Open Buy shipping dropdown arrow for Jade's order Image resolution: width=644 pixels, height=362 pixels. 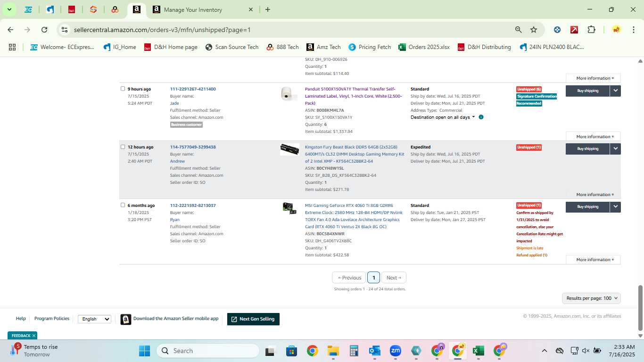pos(615,90)
